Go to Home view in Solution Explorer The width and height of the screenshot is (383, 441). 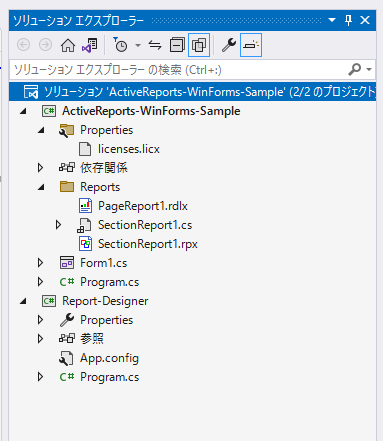point(68,45)
